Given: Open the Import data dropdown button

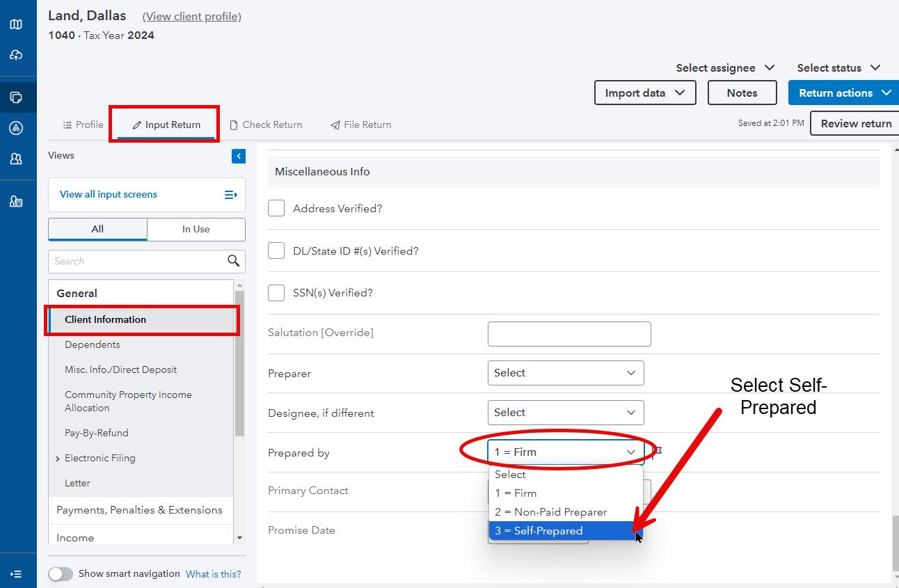Looking at the screenshot, I should click(645, 93).
